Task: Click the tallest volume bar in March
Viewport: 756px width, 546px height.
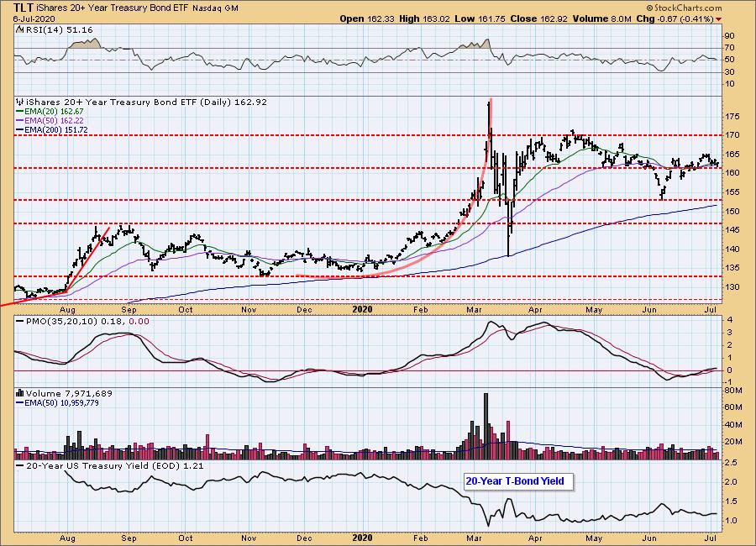Action: [486, 425]
